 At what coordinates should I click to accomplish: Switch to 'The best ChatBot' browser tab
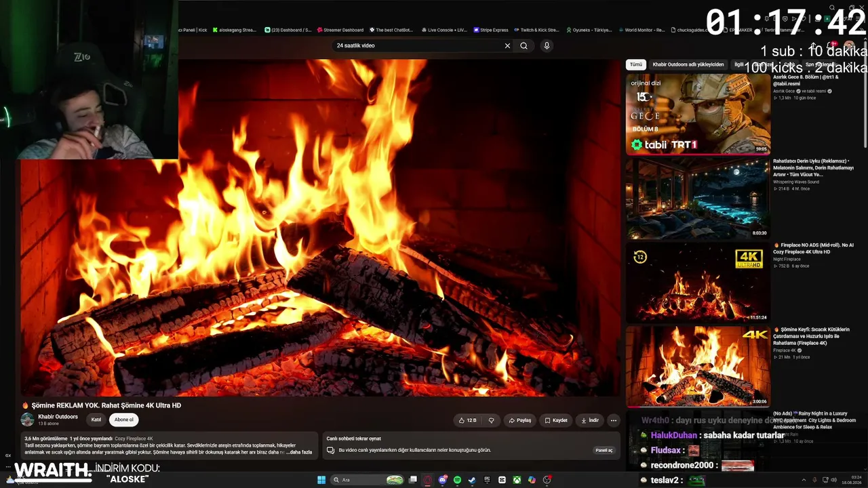pos(391,30)
